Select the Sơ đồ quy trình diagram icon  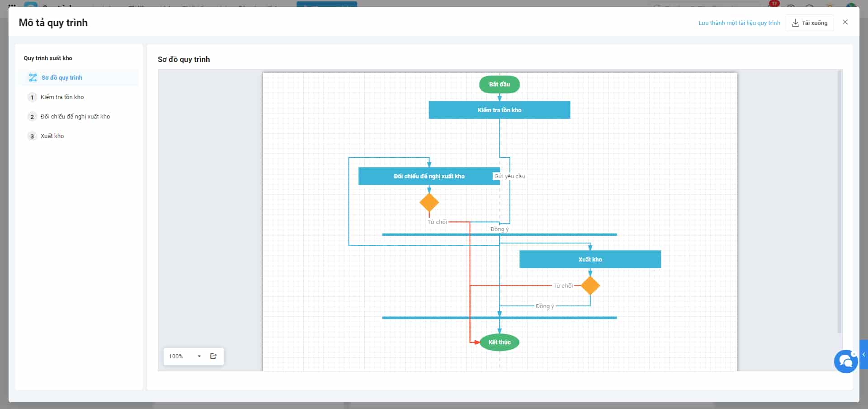(33, 77)
